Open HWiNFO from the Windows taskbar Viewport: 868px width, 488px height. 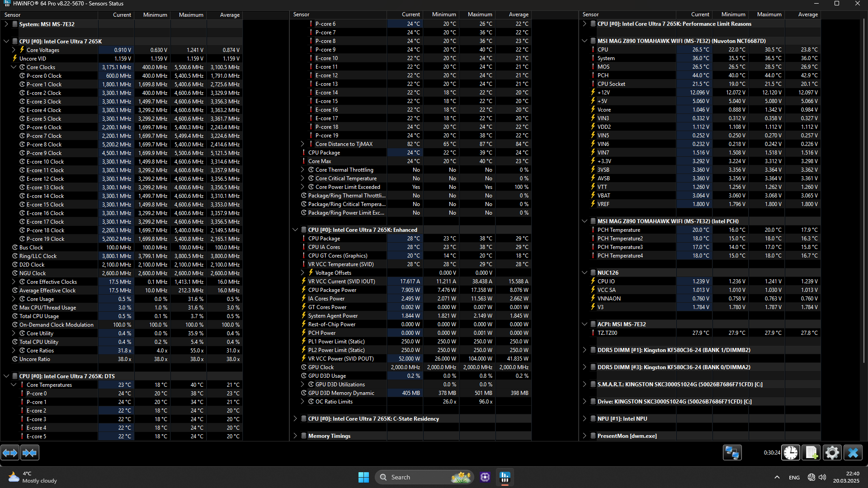[x=505, y=477]
